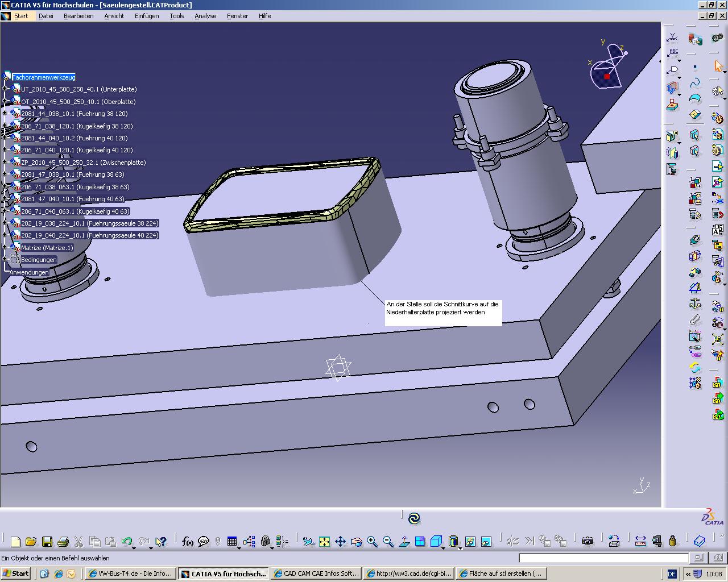Toggle Swap visible space icon
This screenshot has height=582, width=728.
click(x=486, y=542)
